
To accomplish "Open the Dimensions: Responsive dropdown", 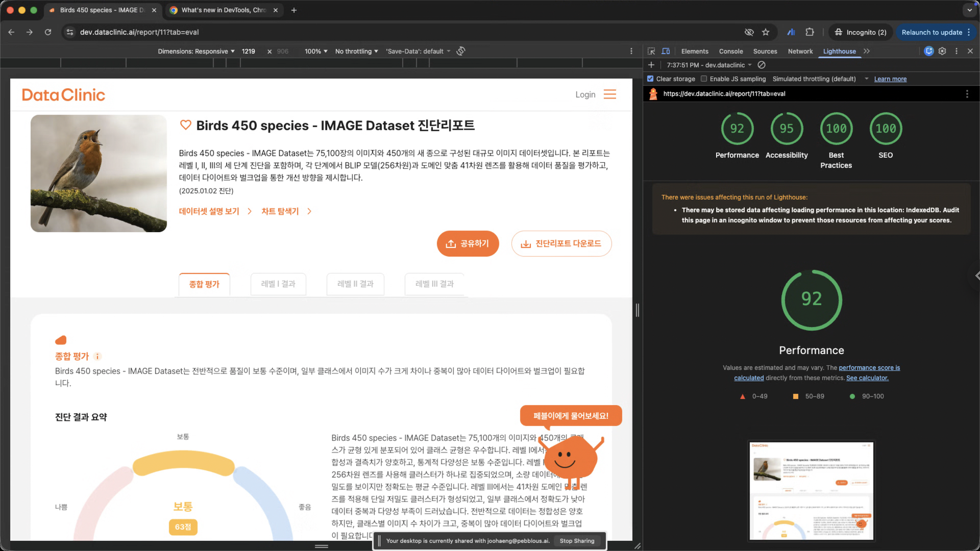I will point(195,51).
